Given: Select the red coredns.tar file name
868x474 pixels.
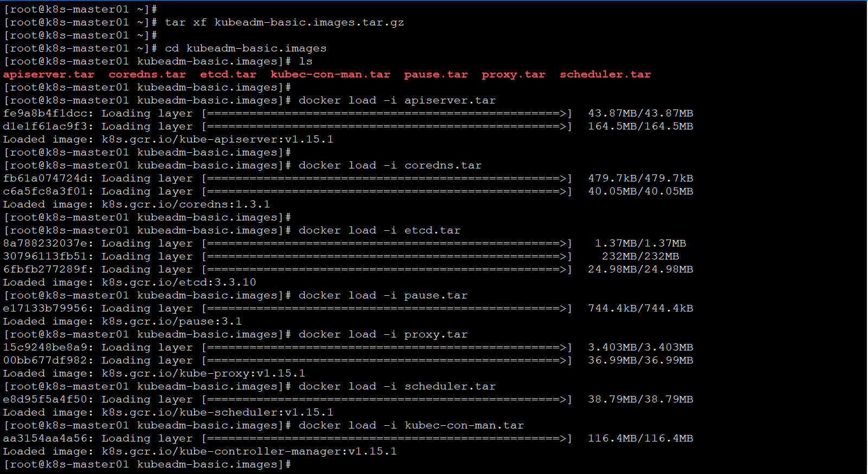Looking at the screenshot, I should click(147, 74).
